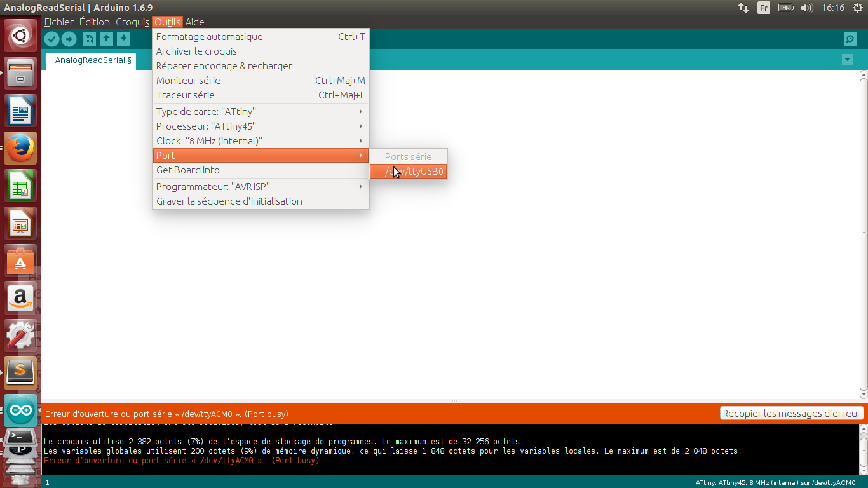The image size is (868, 488).
Task: Open Moniteur série from the menu
Action: 261,80
